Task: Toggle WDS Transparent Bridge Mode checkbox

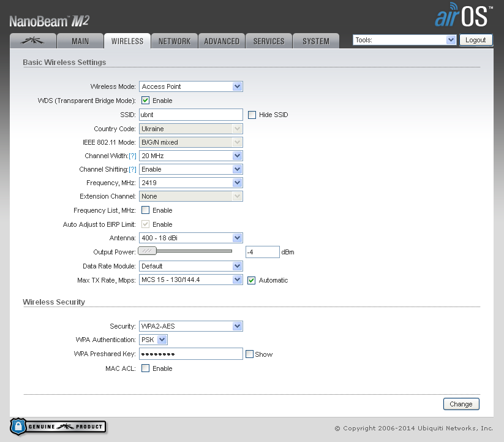Action: pyautogui.click(x=146, y=101)
